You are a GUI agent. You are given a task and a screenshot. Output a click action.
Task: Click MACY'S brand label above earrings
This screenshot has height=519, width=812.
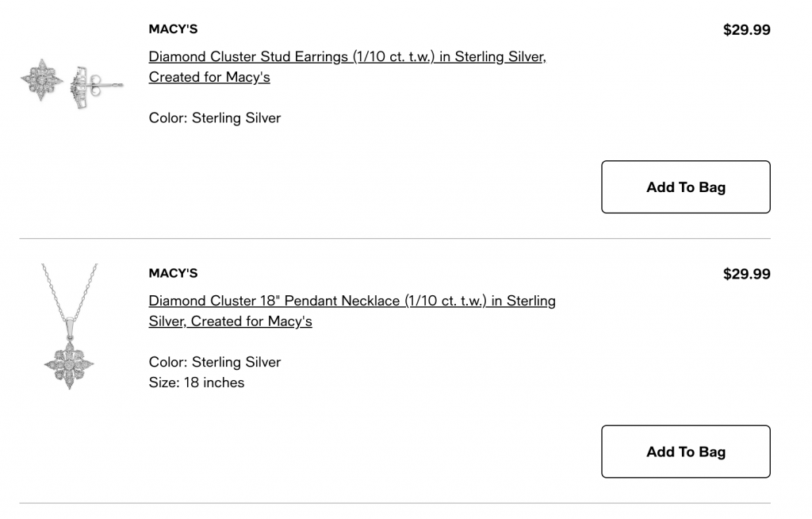click(x=173, y=29)
